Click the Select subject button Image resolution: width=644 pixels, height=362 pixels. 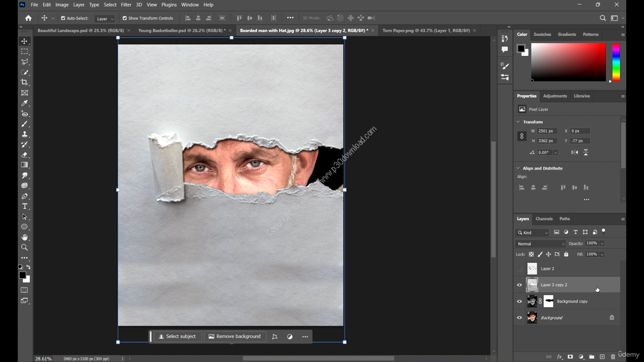tap(177, 336)
